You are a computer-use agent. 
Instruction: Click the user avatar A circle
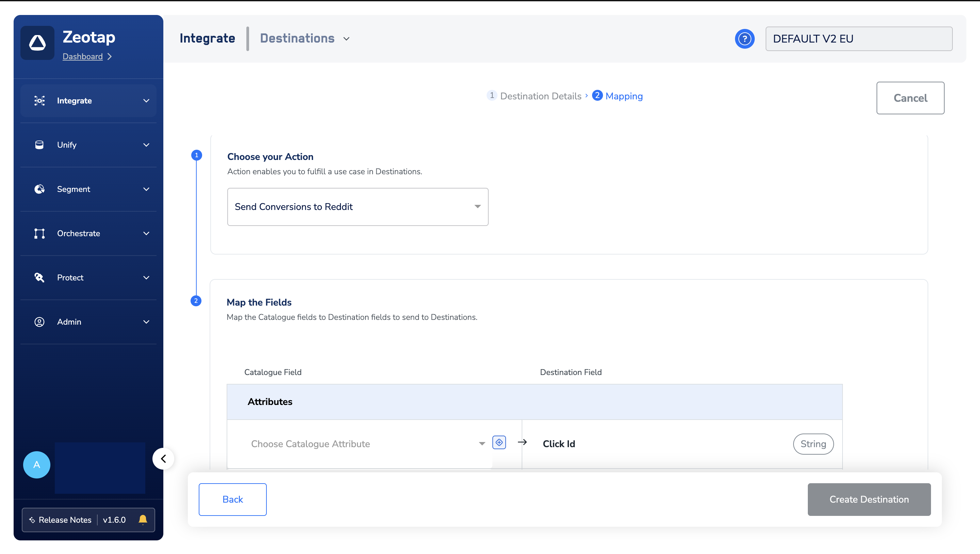36,465
